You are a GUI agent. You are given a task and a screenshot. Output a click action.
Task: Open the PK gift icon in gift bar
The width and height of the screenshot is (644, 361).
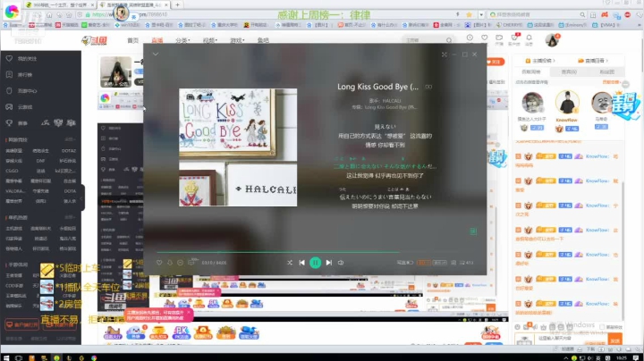[181, 332]
